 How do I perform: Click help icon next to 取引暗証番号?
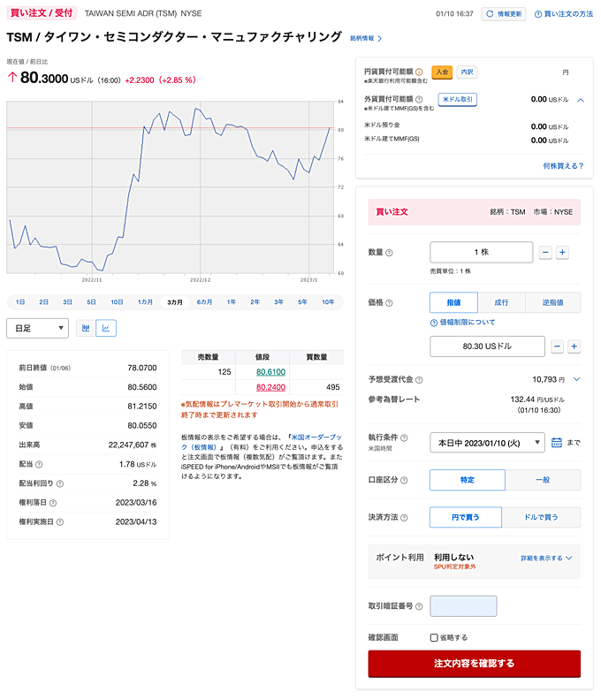pos(419,606)
